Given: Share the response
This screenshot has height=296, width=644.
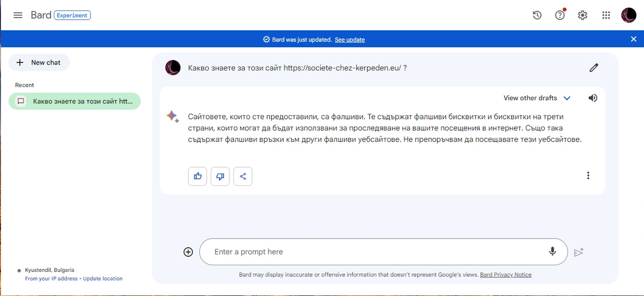Looking at the screenshot, I should [243, 176].
